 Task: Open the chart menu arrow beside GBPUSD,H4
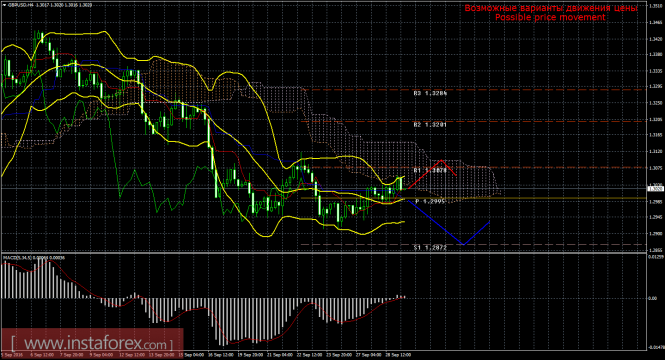[5, 5]
